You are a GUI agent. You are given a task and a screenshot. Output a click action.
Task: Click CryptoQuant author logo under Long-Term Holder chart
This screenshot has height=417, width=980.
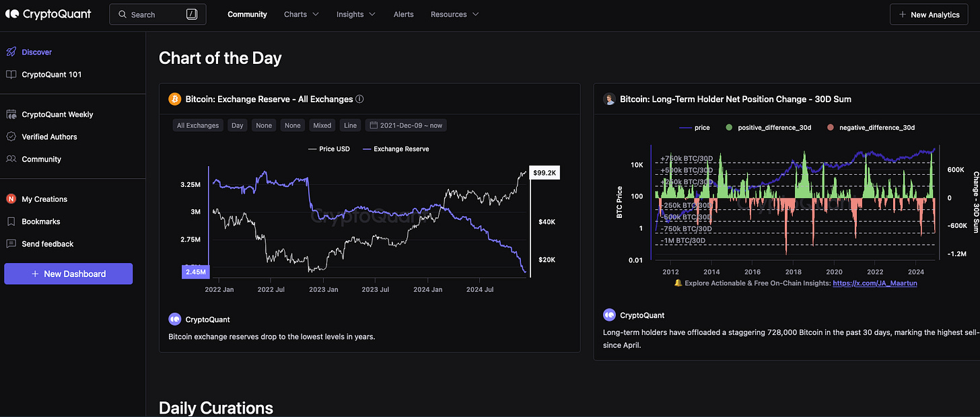tap(609, 315)
